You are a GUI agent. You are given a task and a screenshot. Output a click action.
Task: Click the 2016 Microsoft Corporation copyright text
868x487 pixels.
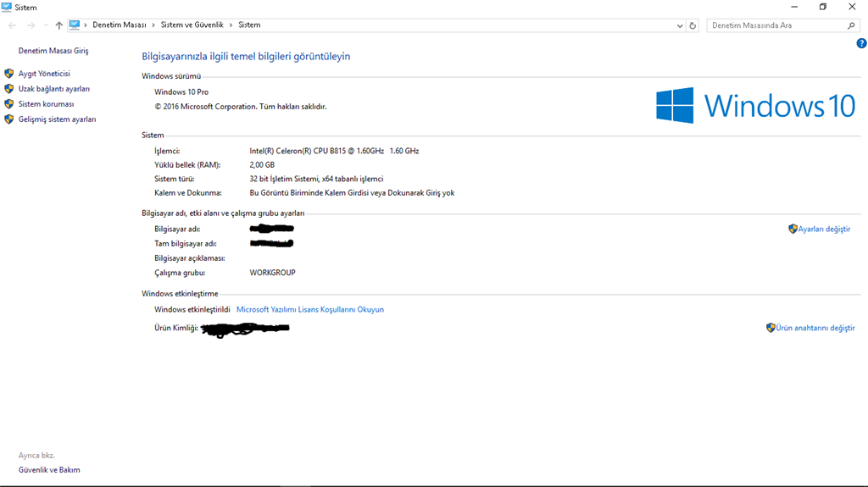(x=241, y=106)
